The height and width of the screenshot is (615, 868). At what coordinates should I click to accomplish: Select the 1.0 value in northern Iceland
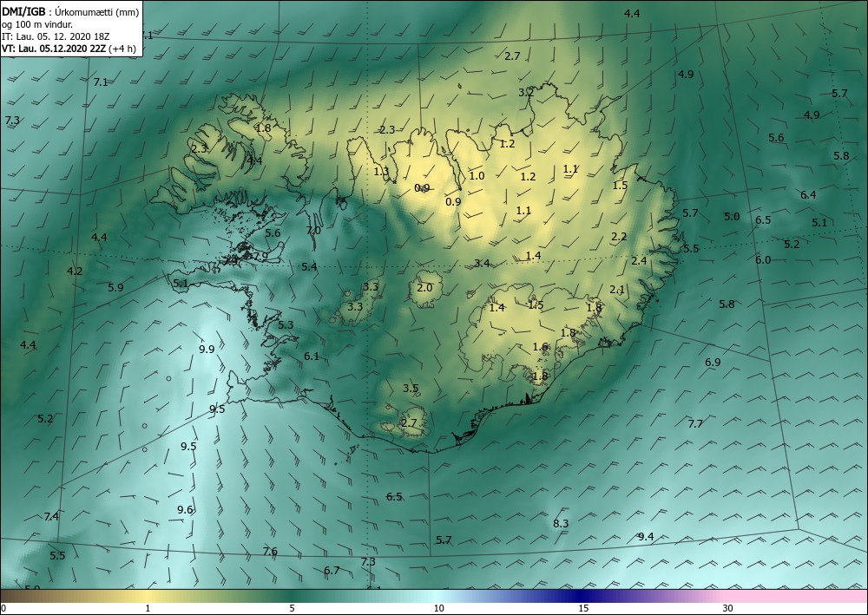(477, 176)
